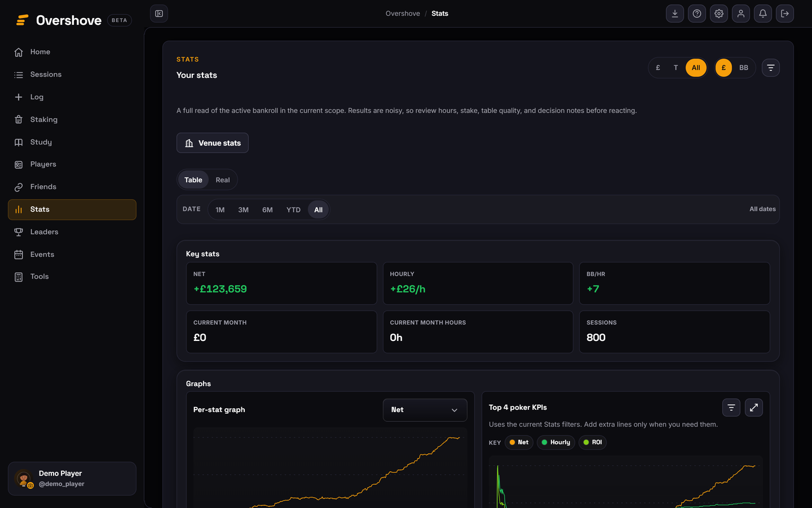Open the Stats filter icon button
The height and width of the screenshot is (508, 812).
click(x=771, y=68)
